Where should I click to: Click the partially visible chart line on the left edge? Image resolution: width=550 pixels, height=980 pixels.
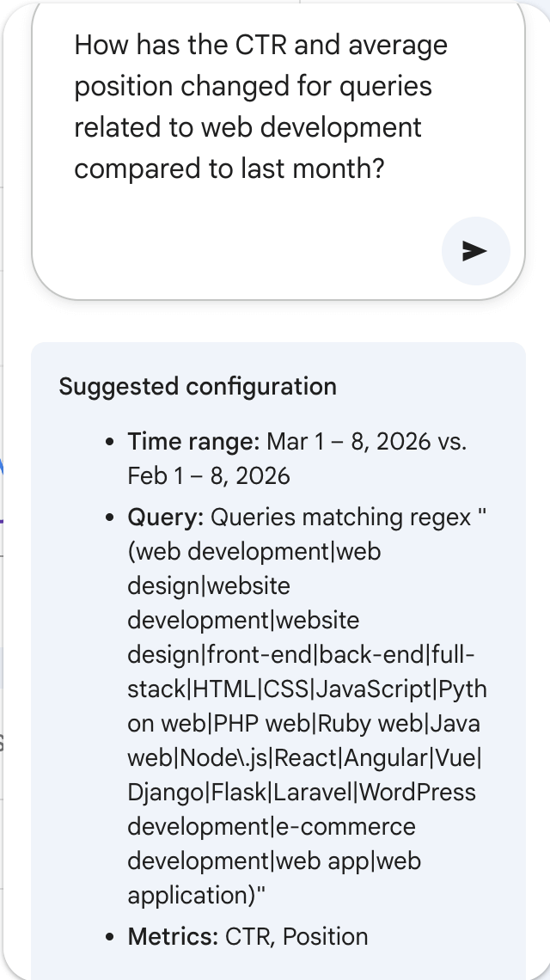pos(3,464)
